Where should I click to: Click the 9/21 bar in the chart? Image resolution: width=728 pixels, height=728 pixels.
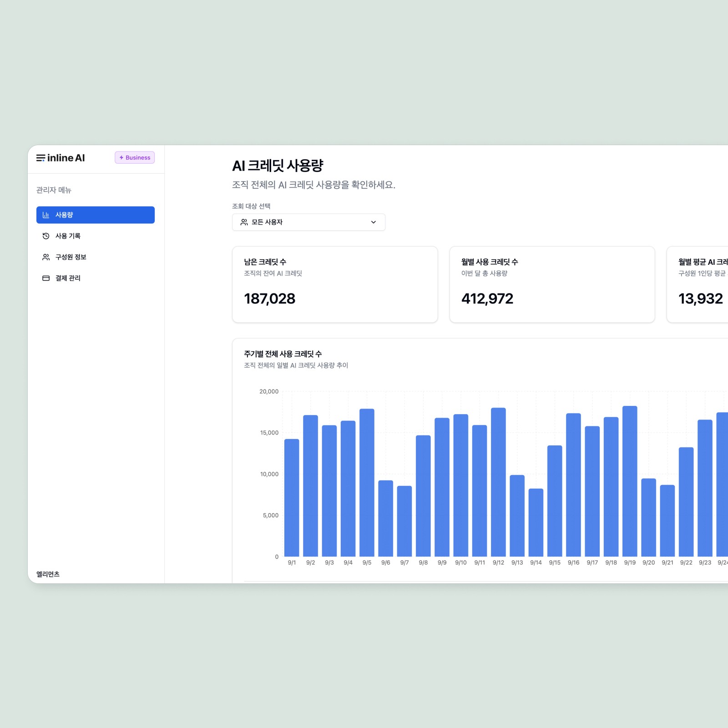tap(667, 521)
